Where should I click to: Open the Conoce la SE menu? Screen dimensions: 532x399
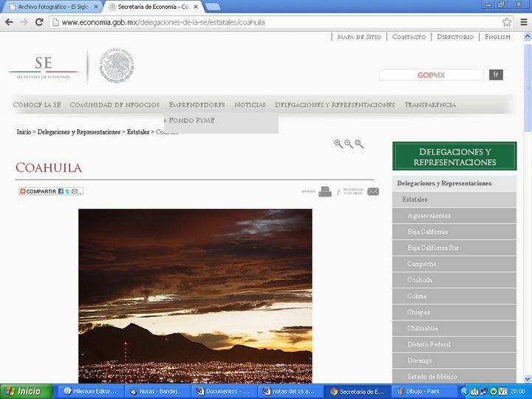[x=37, y=105]
